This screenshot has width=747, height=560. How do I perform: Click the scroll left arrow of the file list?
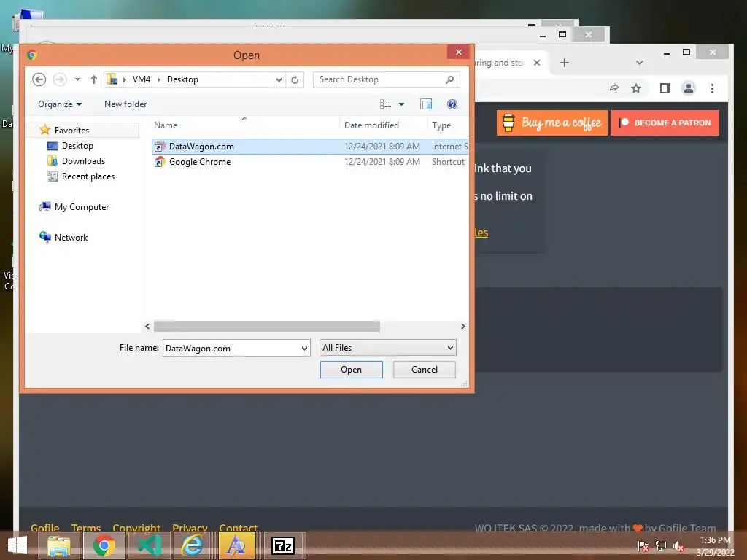pyautogui.click(x=147, y=326)
